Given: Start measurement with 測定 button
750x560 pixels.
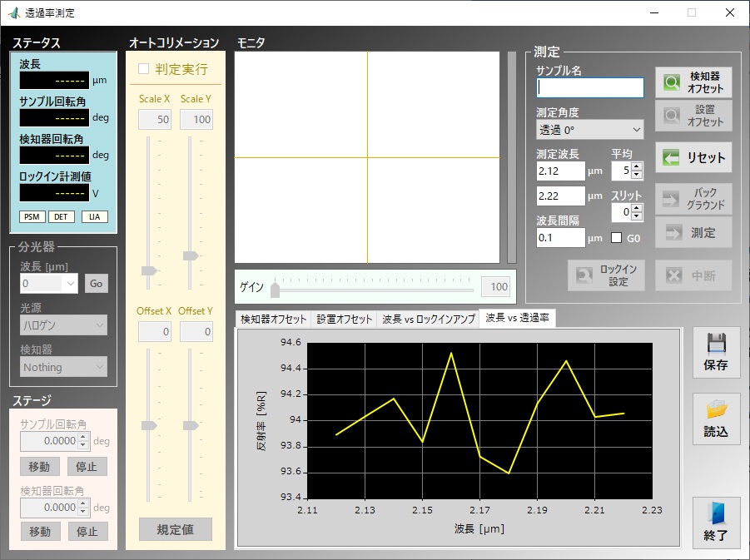Looking at the screenshot, I should pyautogui.click(x=693, y=232).
